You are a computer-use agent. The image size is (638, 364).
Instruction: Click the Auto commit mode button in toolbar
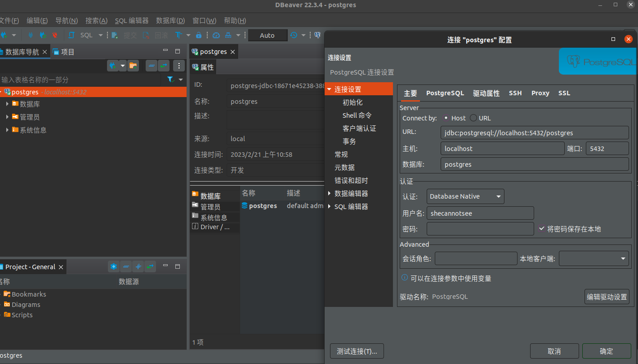[x=268, y=35]
